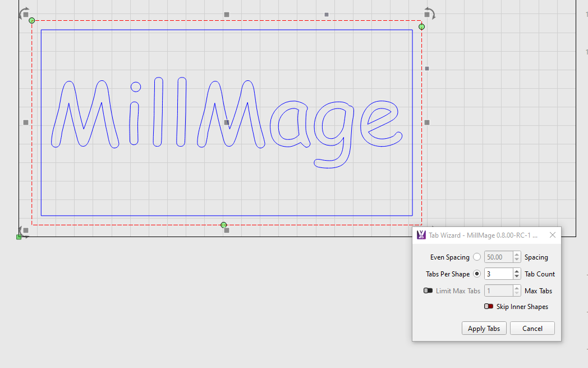
Task: Click the Tab Count label
Action: 540,274
